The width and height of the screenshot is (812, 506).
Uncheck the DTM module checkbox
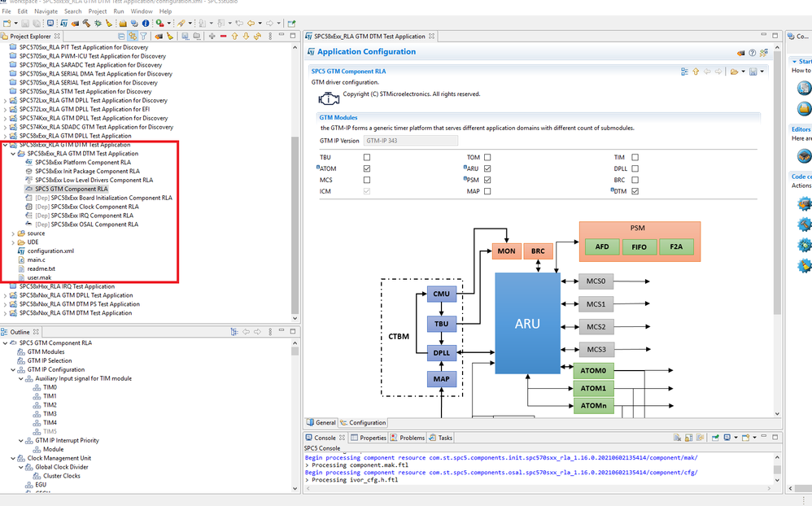click(x=635, y=191)
